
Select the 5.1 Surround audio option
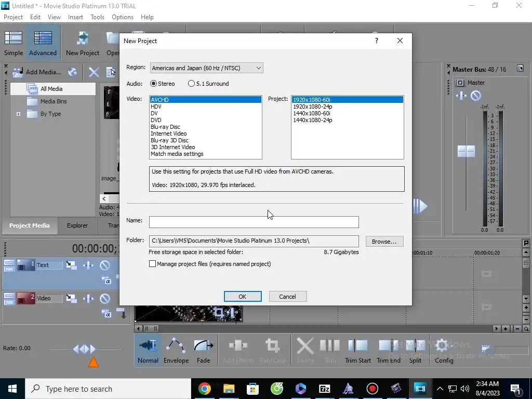(208, 84)
